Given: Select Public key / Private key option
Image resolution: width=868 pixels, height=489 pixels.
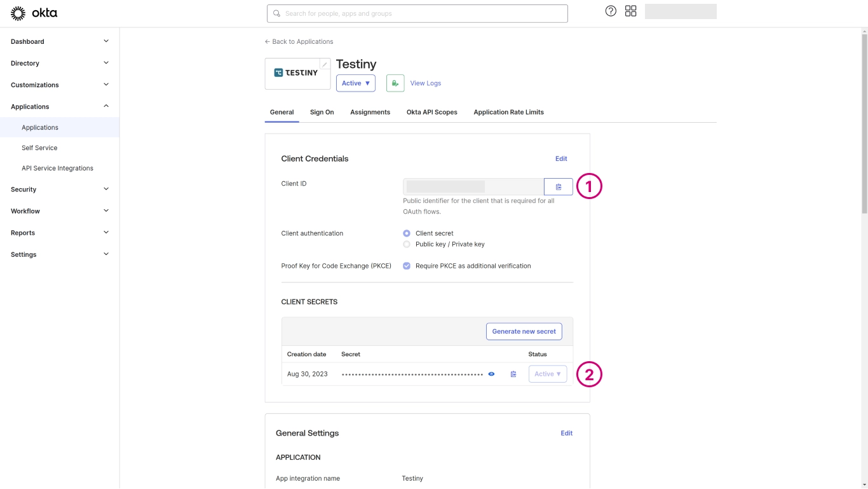Looking at the screenshot, I should coord(407,244).
